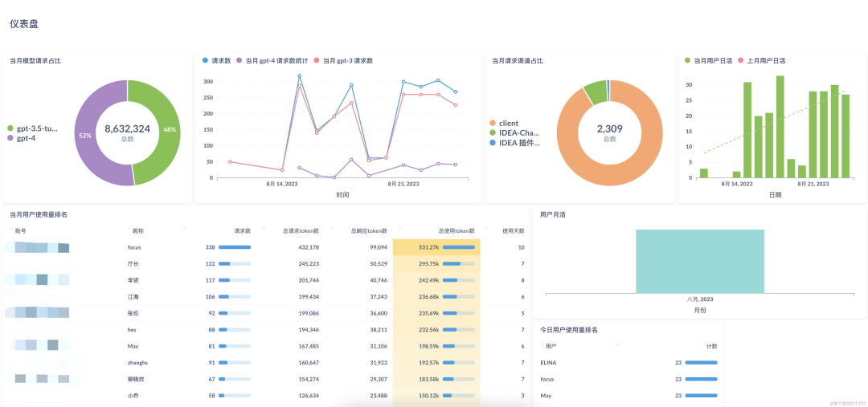Sort by the 总使用token数 column header
Viewport: 868px width, 407px height.
click(457, 230)
